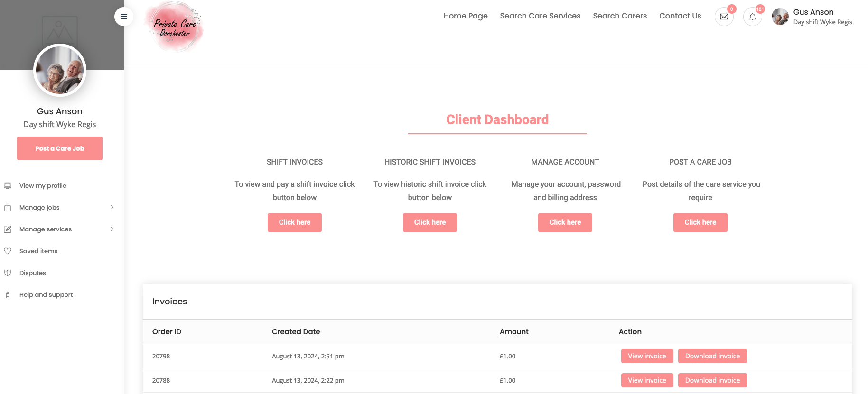Open the Search Carers menu item

(619, 16)
